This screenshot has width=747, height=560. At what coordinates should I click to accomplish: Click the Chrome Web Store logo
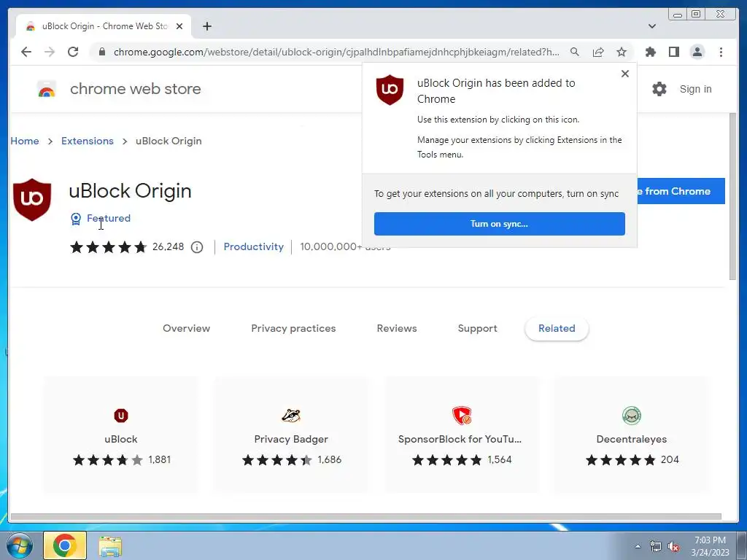pos(47,89)
